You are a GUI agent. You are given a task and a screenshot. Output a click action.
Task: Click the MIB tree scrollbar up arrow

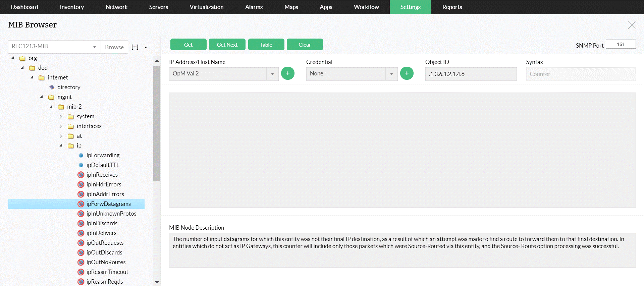tap(157, 61)
